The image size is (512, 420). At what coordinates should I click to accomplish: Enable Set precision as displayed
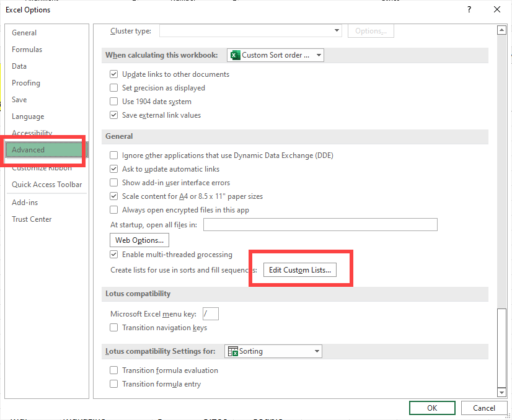[x=114, y=87]
